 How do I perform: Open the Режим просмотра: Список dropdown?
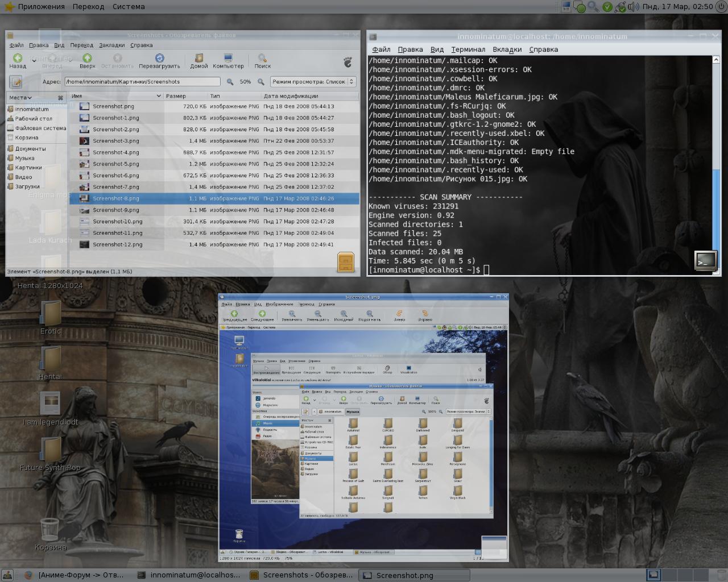pos(313,82)
